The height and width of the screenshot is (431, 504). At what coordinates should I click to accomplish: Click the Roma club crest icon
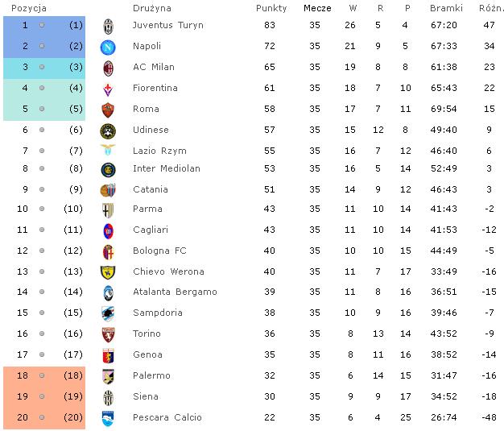click(x=108, y=110)
